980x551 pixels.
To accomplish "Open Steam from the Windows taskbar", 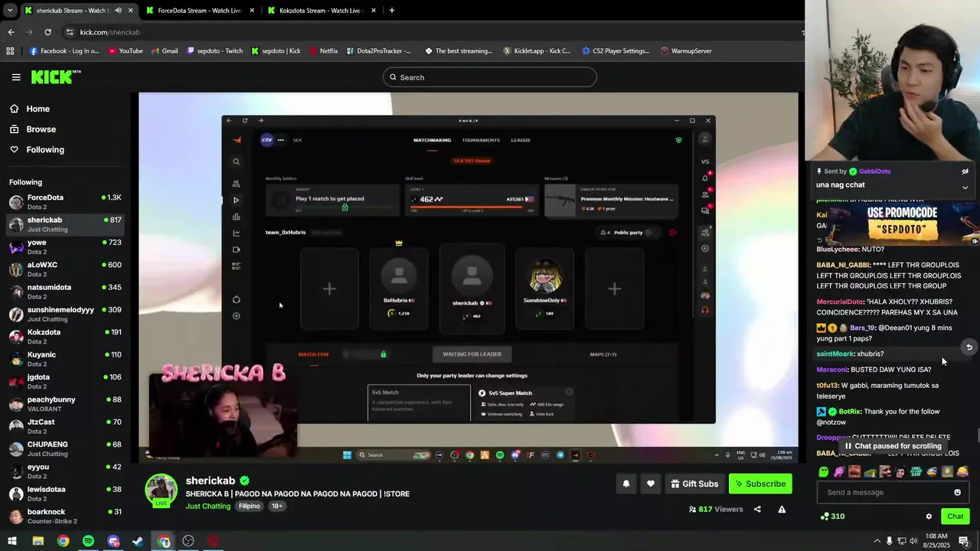I will [x=138, y=541].
